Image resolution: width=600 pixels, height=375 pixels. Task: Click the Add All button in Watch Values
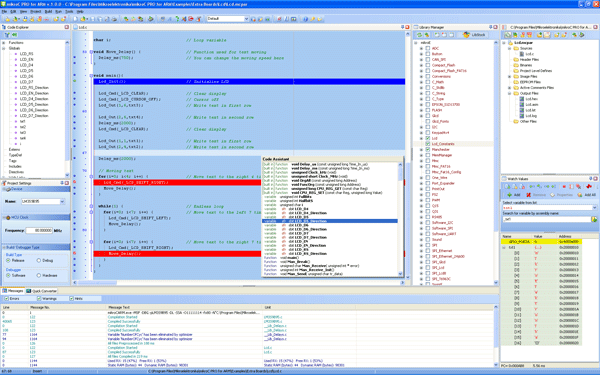pyautogui.click(x=587, y=195)
